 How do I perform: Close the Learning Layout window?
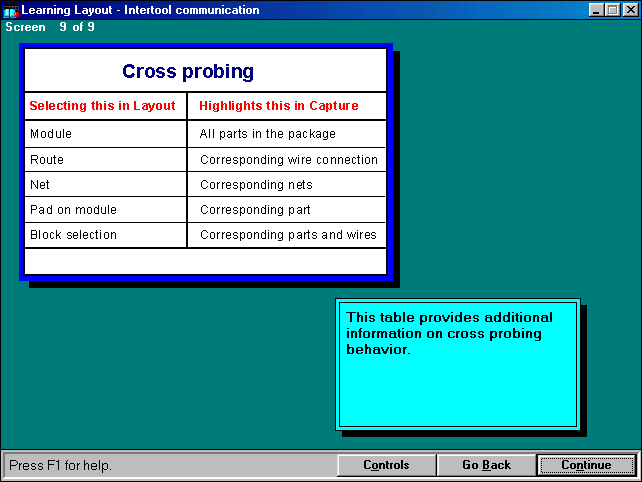click(628, 10)
